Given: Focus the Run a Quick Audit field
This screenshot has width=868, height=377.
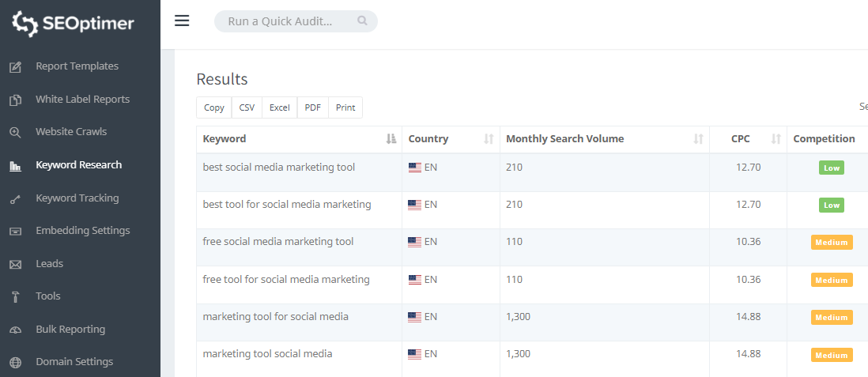Looking at the screenshot, I should click(x=285, y=21).
